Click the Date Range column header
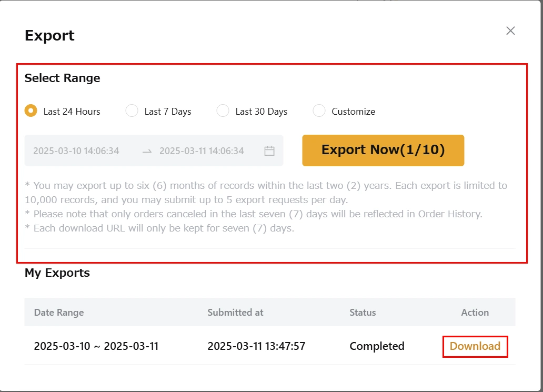The width and height of the screenshot is (543, 392). point(59,313)
